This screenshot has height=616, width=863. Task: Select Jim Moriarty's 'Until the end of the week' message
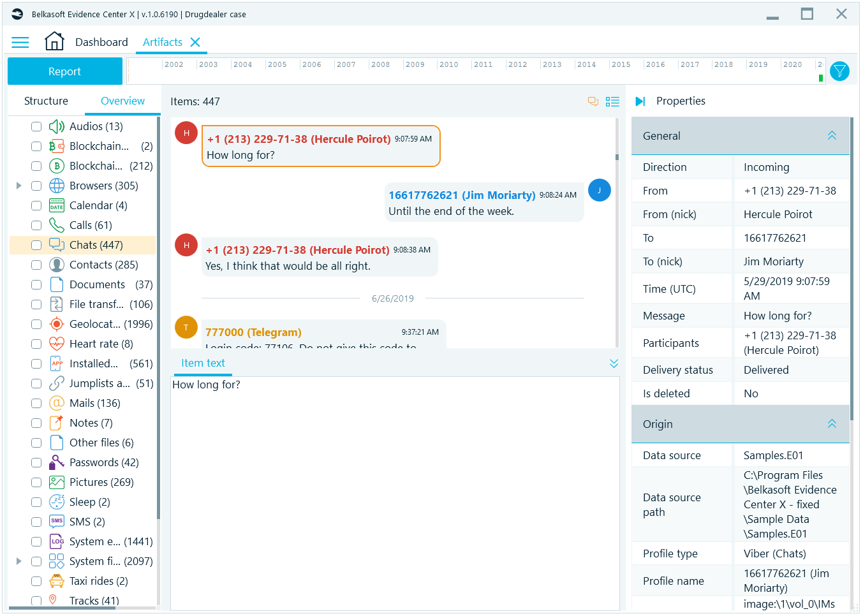[484, 203]
